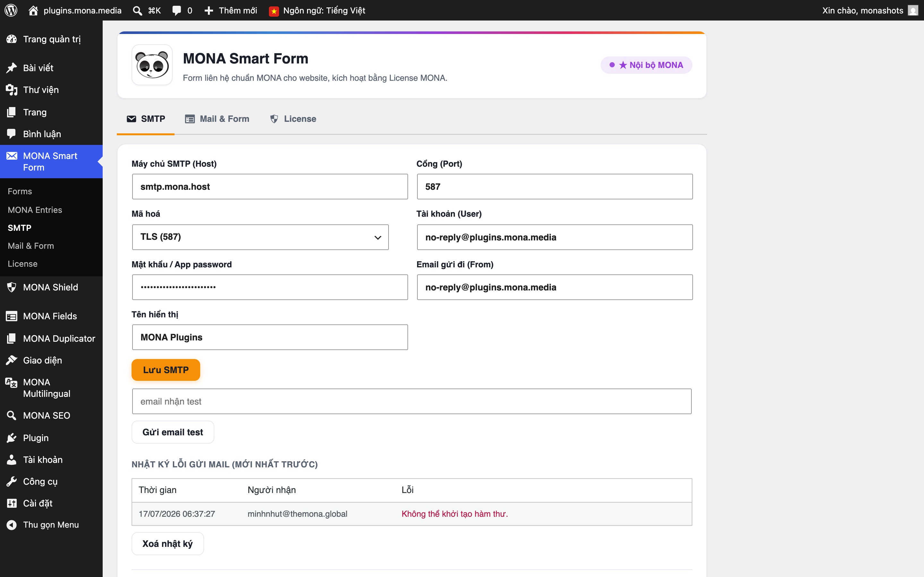Open Ngôn ngữ: Tiếng Việt language switcher

tap(317, 10)
